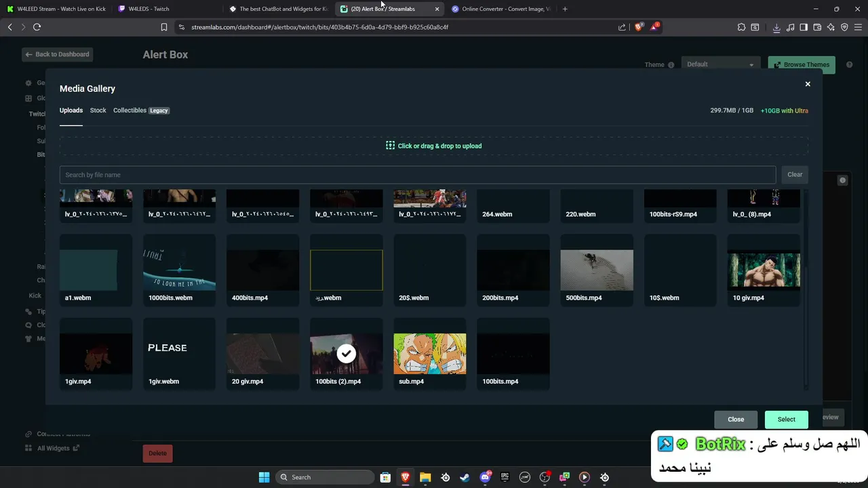
Task: Click Browse Themes button
Action: [x=802, y=65]
